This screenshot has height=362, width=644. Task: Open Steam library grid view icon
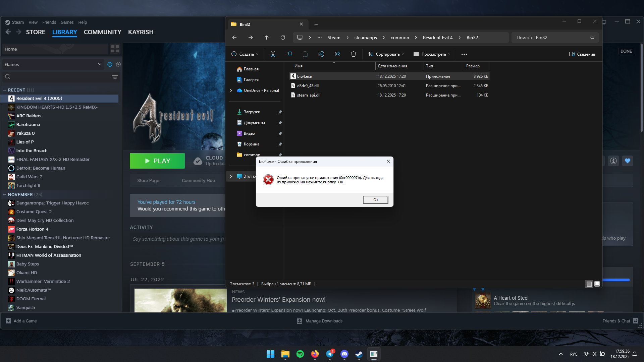[x=115, y=49]
